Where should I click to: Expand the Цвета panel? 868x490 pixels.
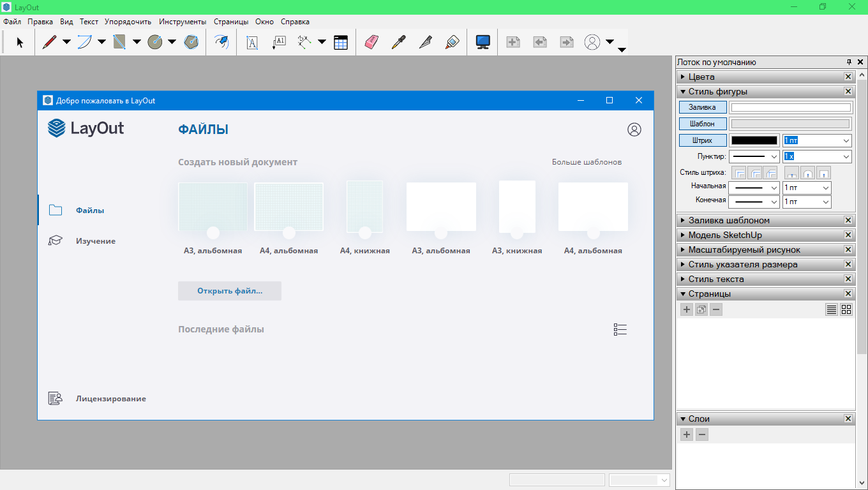point(765,77)
